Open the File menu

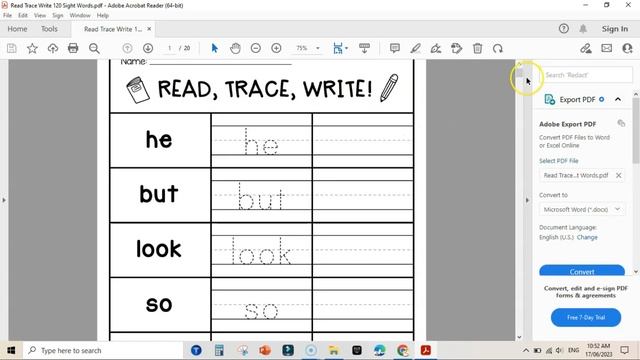[7, 16]
